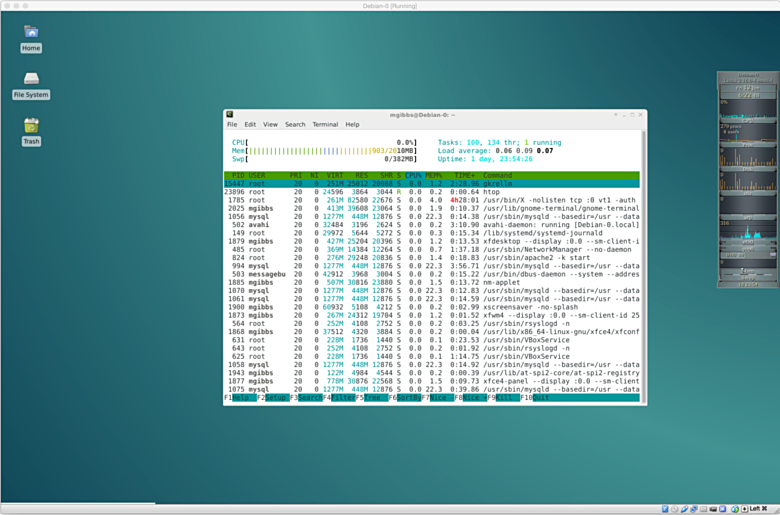Click the F9 Kill button in htop
Image resolution: width=780 pixels, height=515 pixels.
507,398
